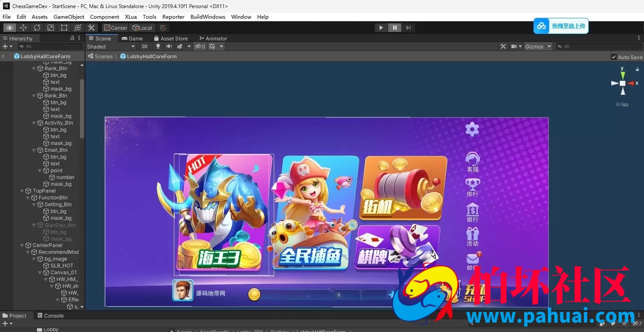Collapse the CenterPanel tree node
Screen dimensions: 644x332
[x=22, y=245]
